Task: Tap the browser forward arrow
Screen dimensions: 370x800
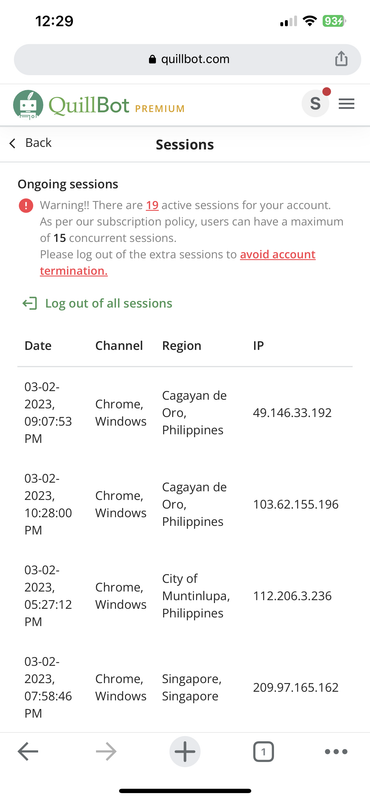Action: (x=106, y=751)
